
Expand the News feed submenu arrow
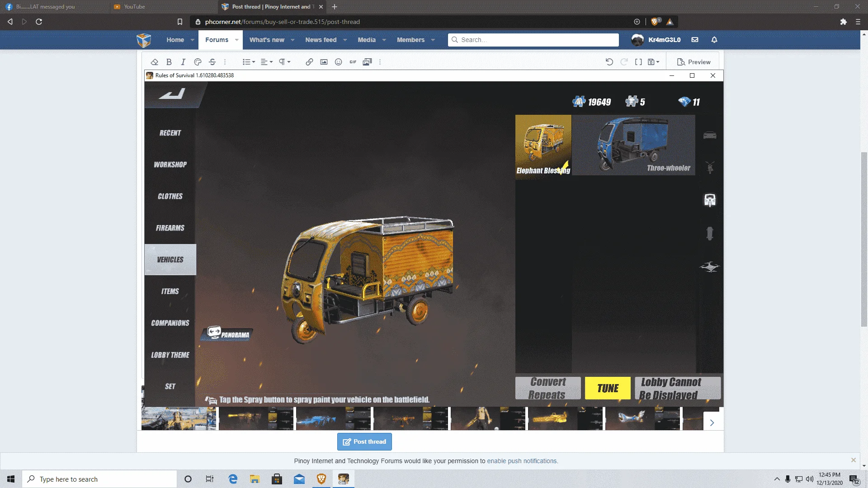click(345, 40)
